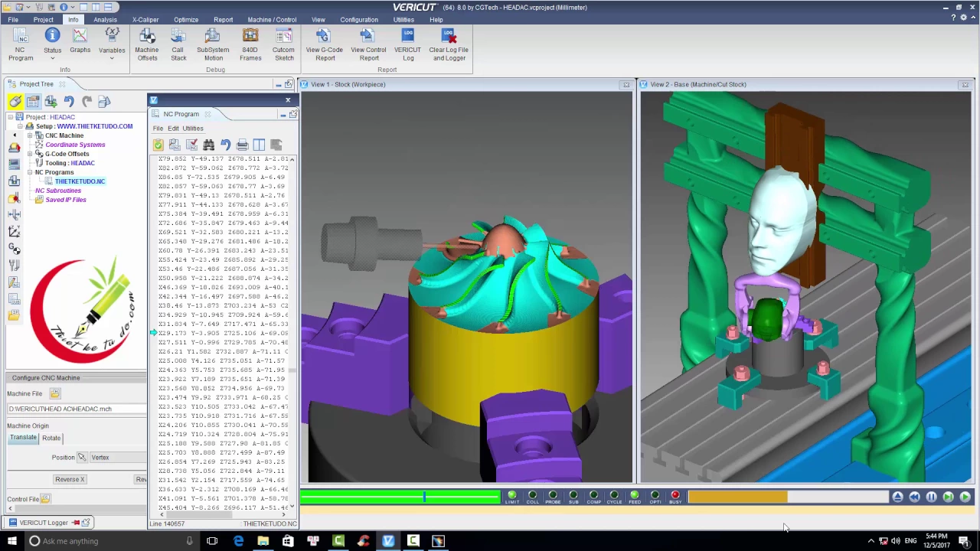
Task: Redo in the Project Tree toolbar
Action: point(87,102)
